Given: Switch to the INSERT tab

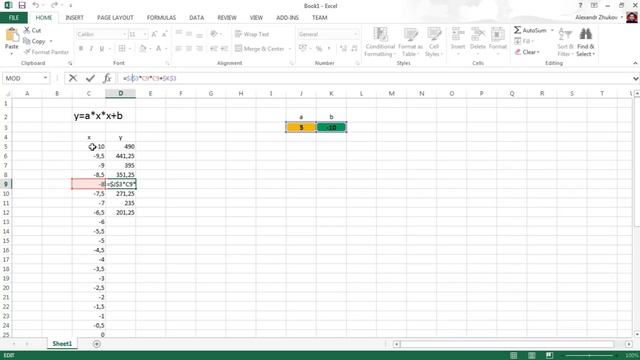Looking at the screenshot, I should 74,18.
